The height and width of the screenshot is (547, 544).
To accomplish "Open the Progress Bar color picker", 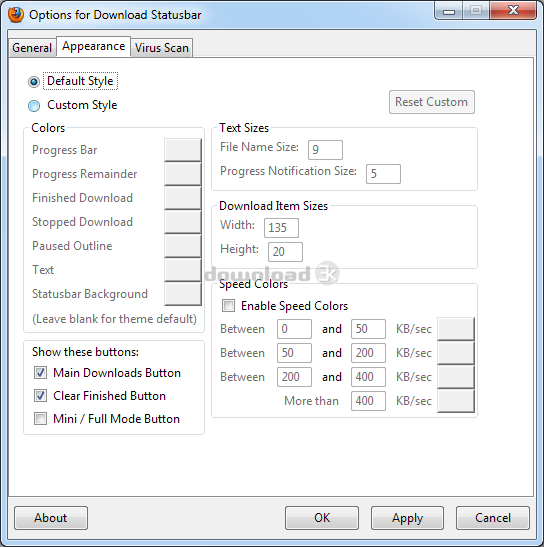I will (183, 150).
